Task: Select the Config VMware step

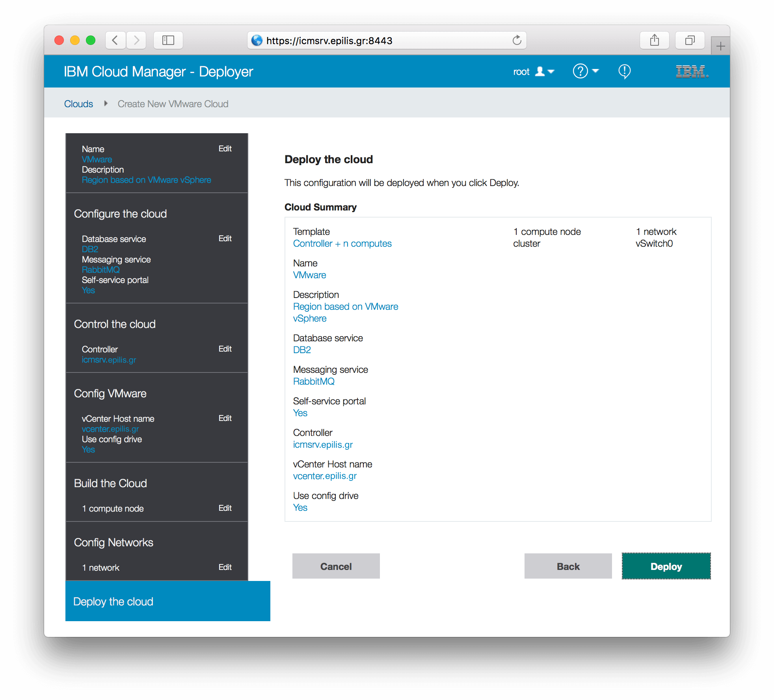Action: pyautogui.click(x=110, y=393)
